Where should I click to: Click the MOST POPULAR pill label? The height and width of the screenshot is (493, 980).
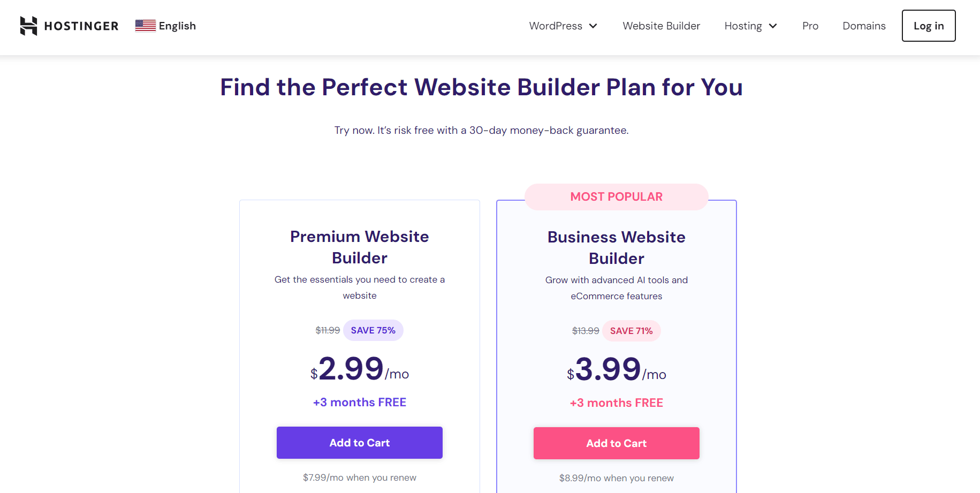tap(616, 196)
